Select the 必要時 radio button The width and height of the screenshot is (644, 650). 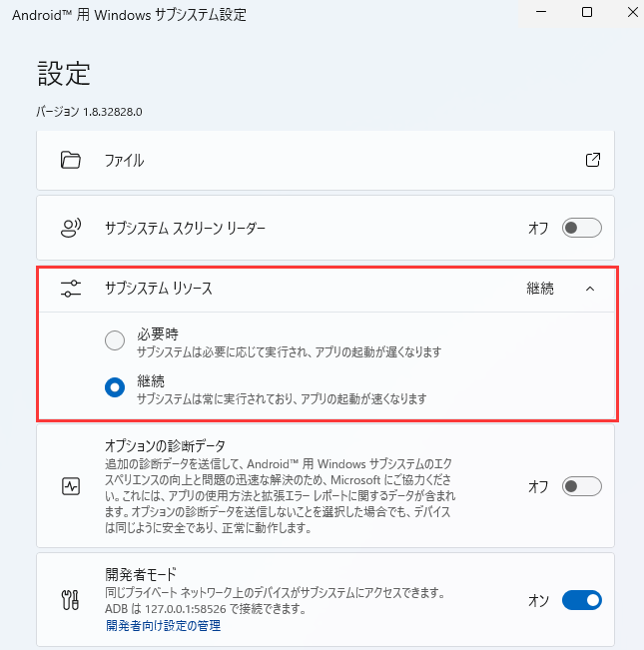pos(115,340)
